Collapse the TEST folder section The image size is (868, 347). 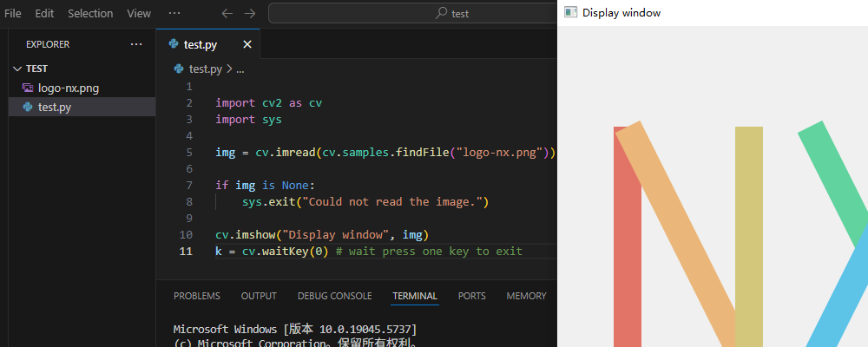[82, 69]
